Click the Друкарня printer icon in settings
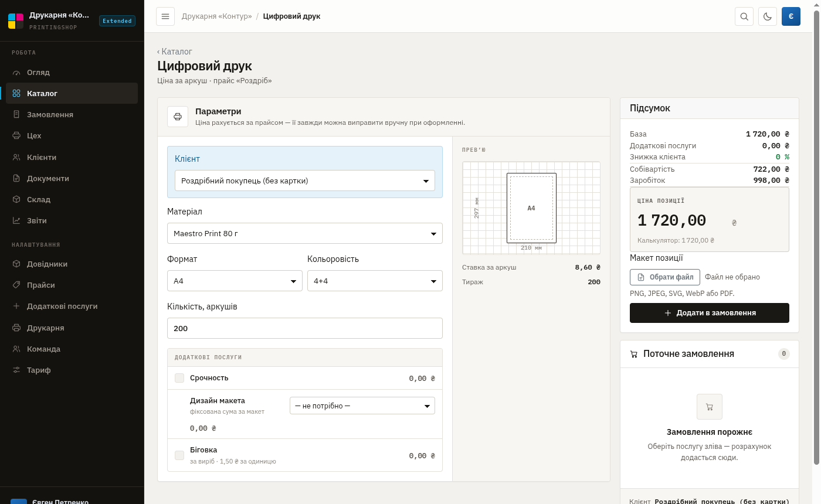821x504 pixels. (16, 328)
